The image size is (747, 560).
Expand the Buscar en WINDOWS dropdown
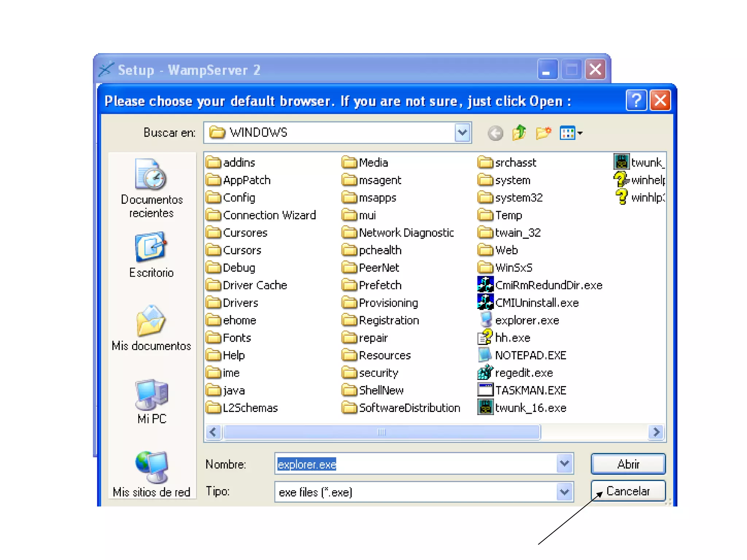pos(462,133)
